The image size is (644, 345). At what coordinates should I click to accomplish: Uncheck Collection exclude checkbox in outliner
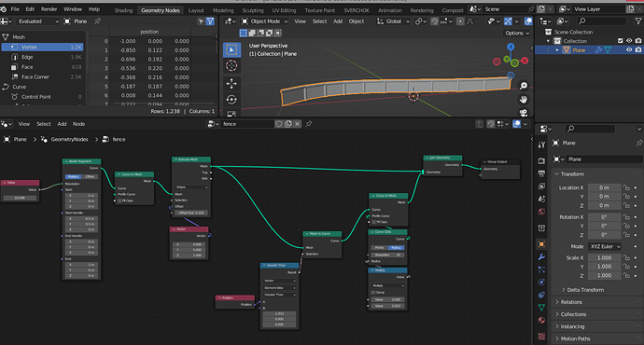tap(620, 41)
